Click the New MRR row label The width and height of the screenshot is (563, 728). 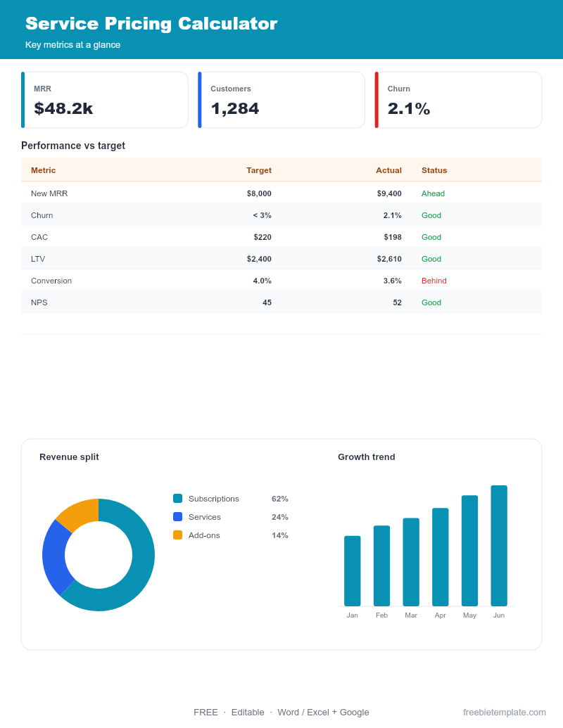coord(49,193)
